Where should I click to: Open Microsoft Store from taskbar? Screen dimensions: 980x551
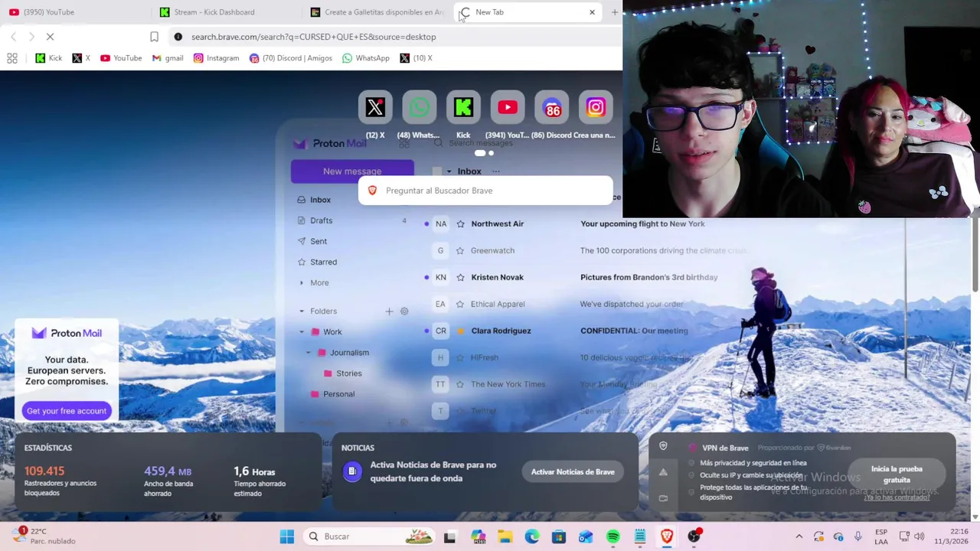[x=558, y=536]
